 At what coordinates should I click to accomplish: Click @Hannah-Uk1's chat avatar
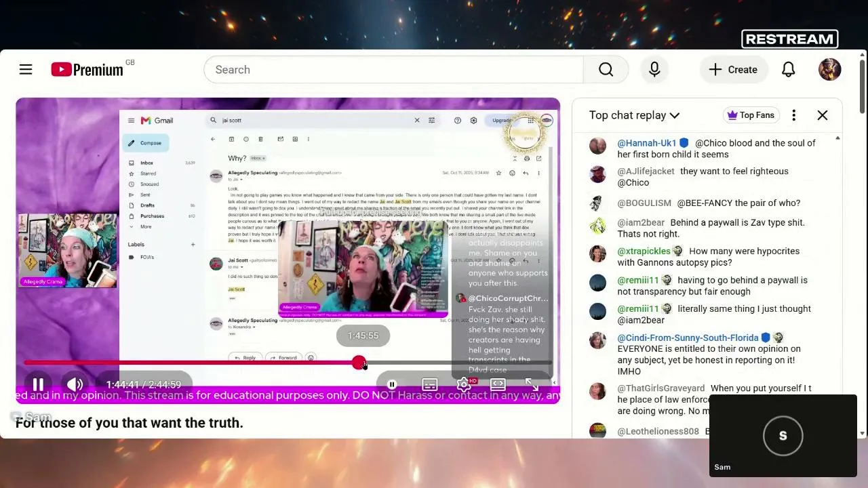597,146
